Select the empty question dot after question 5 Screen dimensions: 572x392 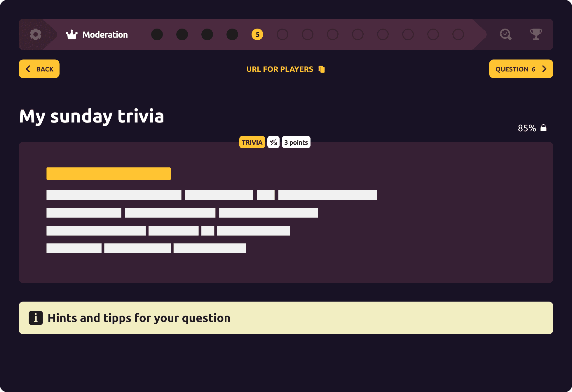(282, 34)
